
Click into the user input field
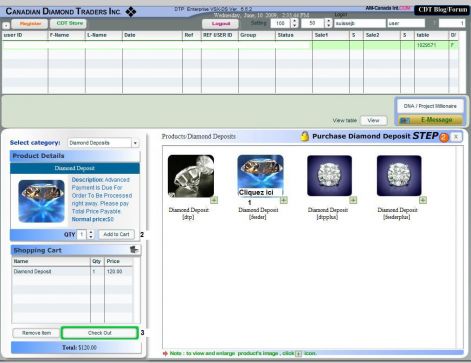coord(406,23)
